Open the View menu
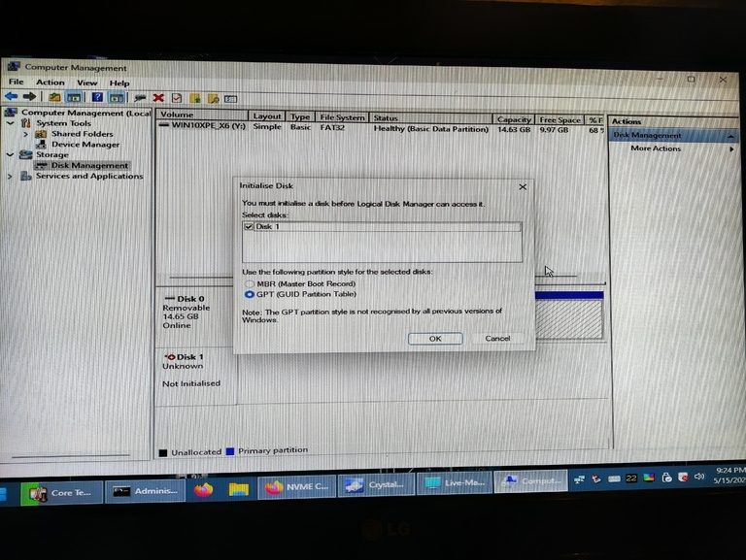Image resolution: width=746 pixels, height=560 pixels. pos(87,82)
